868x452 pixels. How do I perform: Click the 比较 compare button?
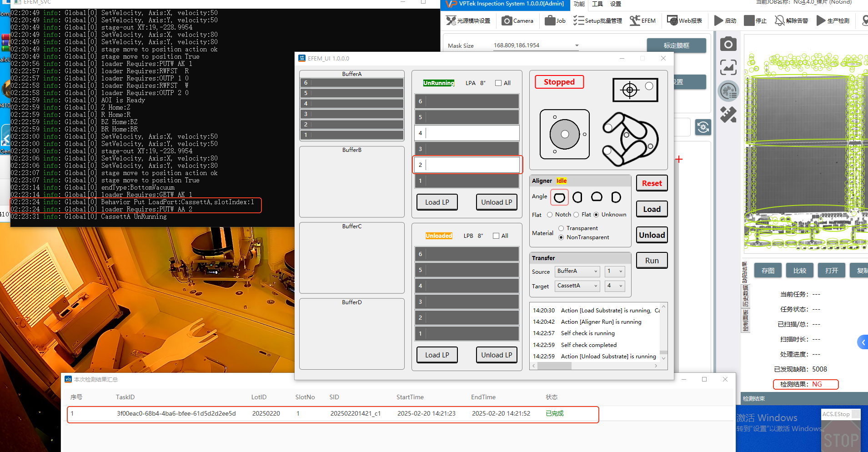[800, 271]
